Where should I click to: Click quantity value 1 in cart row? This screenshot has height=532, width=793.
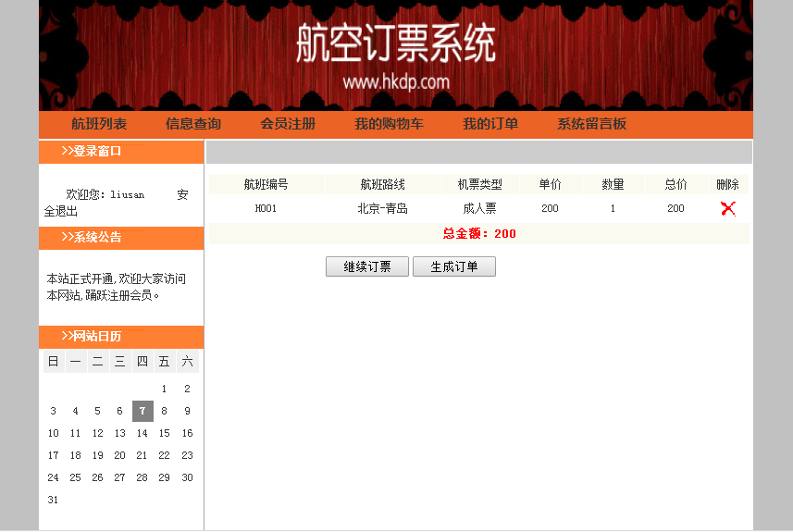point(613,208)
